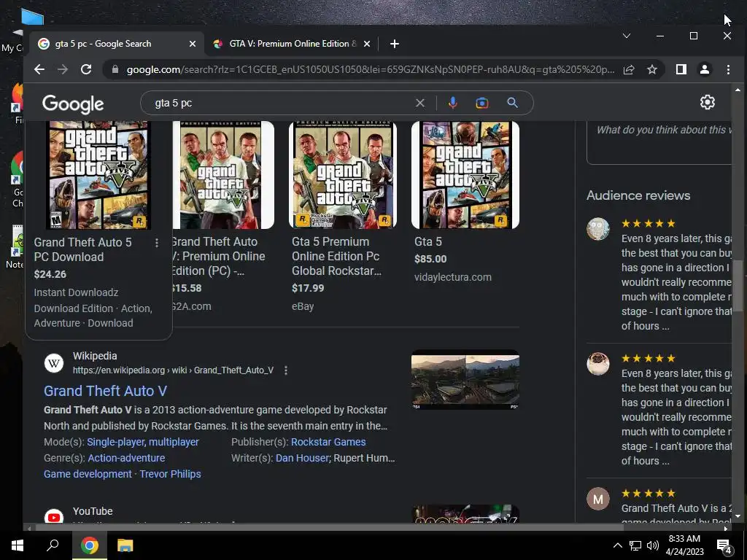Open Google quick settings gear
The image size is (747, 560).
click(708, 102)
